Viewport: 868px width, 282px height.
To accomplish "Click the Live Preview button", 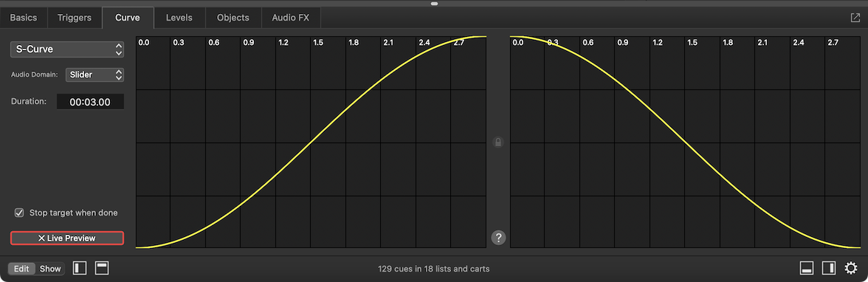I will [x=67, y=238].
